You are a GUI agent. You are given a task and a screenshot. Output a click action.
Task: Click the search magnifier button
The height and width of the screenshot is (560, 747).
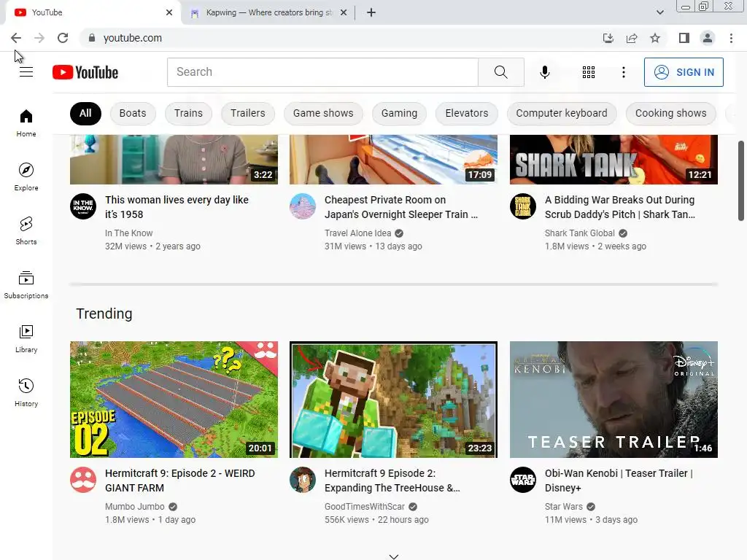tap(500, 72)
